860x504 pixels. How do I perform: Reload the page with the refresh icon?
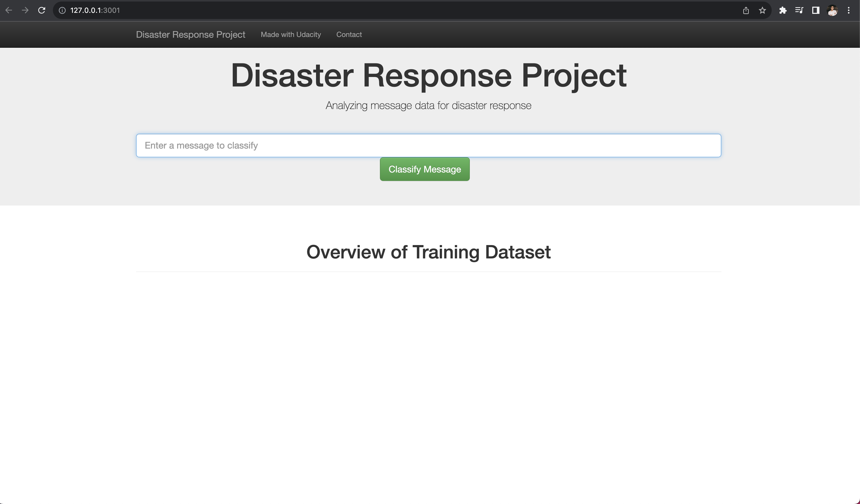(x=42, y=10)
